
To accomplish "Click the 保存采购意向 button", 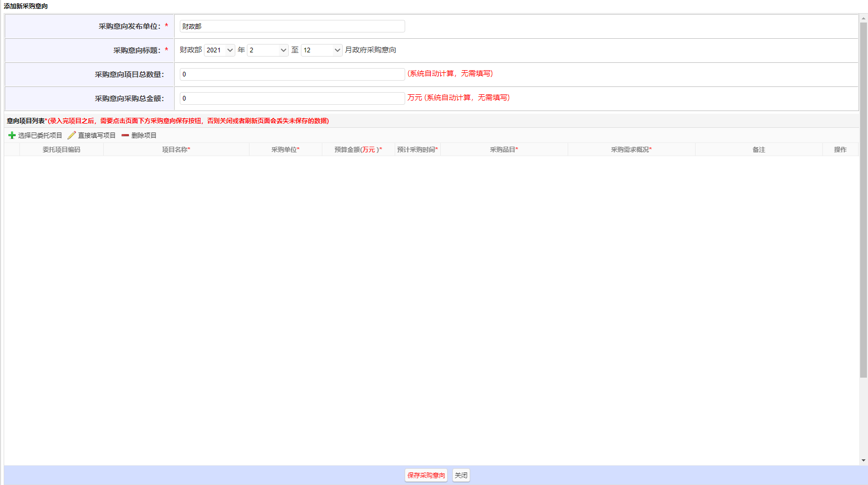I will pos(426,476).
